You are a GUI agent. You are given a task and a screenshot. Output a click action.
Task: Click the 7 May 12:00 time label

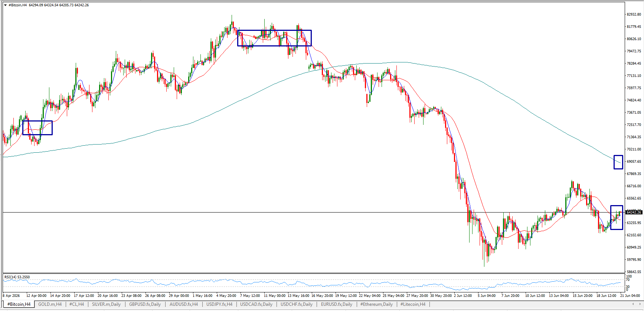pos(250,296)
